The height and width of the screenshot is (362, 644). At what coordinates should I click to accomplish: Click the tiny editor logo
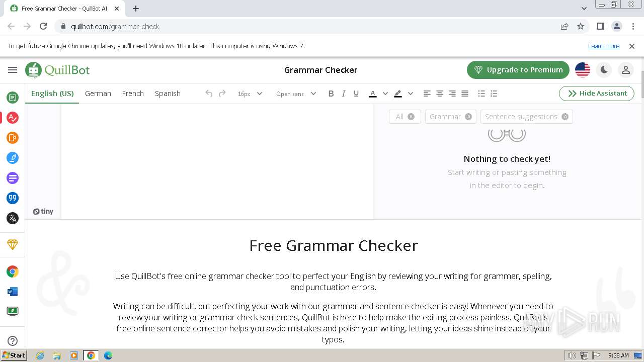[x=43, y=212]
